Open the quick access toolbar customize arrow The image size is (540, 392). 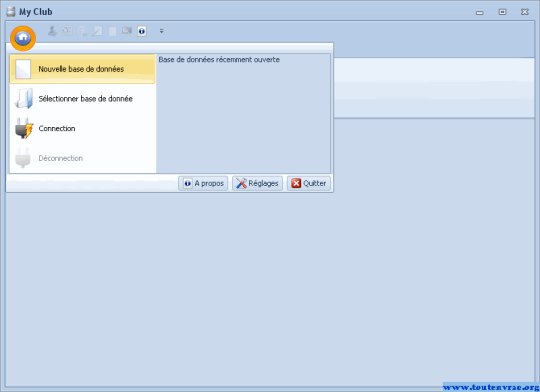tap(162, 31)
